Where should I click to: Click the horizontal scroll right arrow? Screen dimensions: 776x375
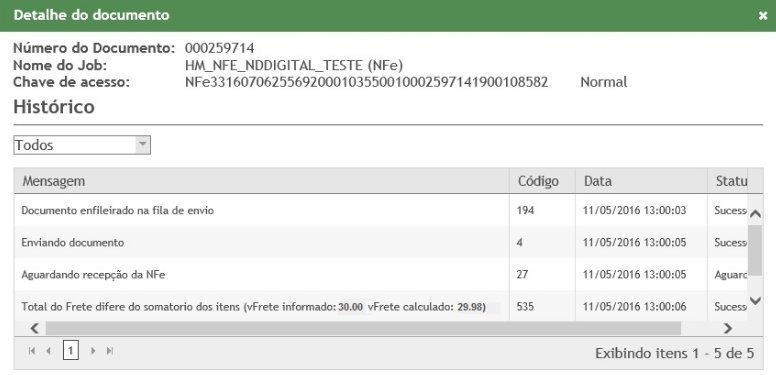[728, 328]
